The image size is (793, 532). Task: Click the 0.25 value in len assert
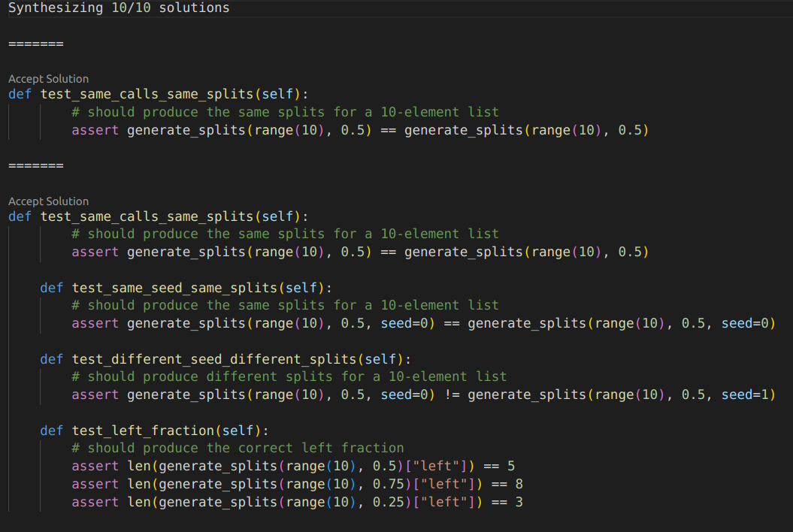(389, 502)
